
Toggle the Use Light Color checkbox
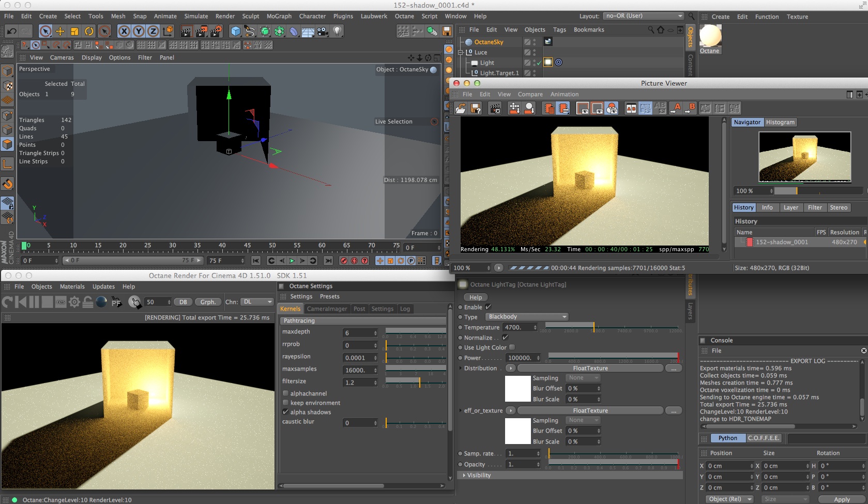pyautogui.click(x=512, y=347)
